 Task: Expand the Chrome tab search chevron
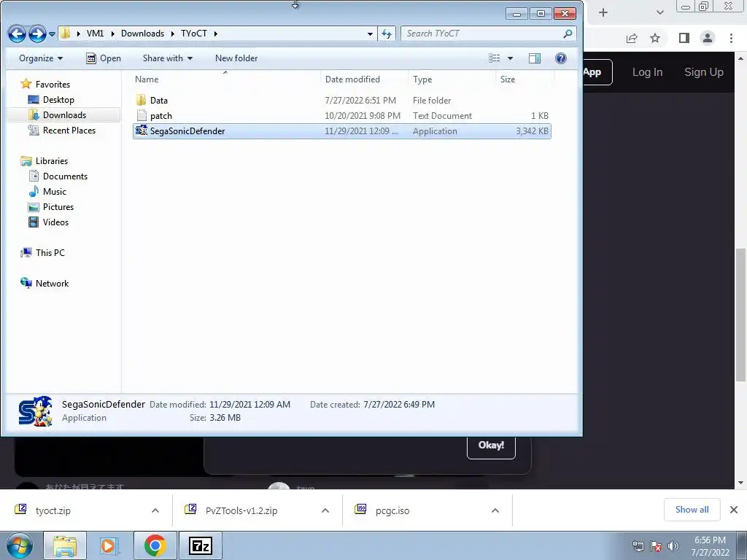coord(659,12)
